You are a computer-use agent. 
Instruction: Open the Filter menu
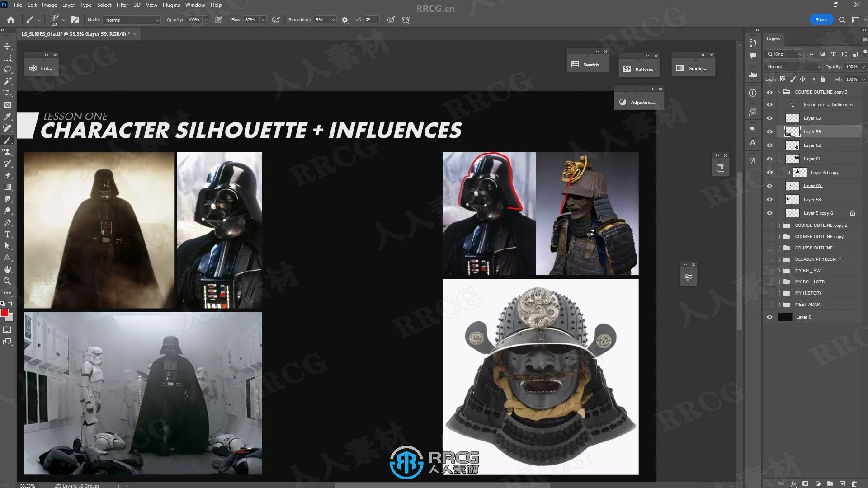click(x=123, y=5)
